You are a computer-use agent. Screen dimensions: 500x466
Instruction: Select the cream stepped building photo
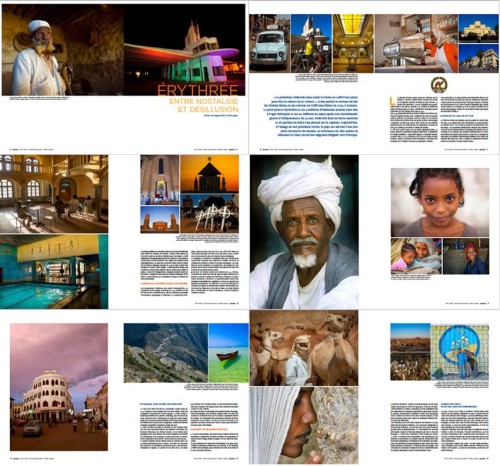479,28
